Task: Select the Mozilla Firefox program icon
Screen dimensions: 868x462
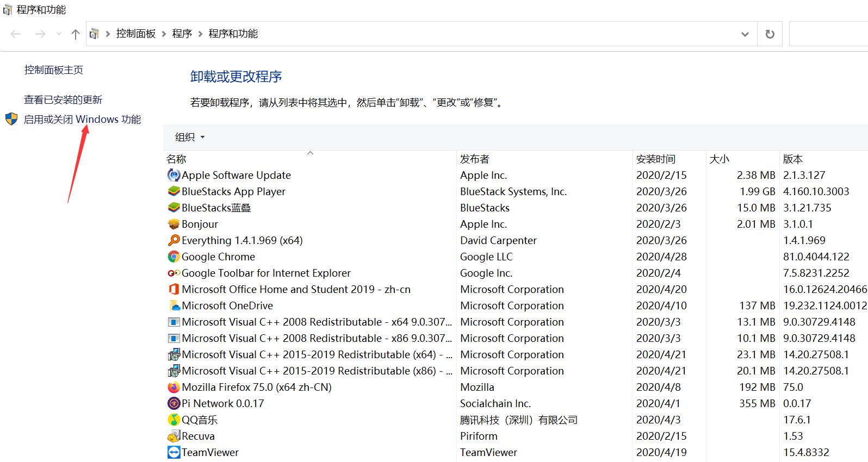Action: click(173, 387)
